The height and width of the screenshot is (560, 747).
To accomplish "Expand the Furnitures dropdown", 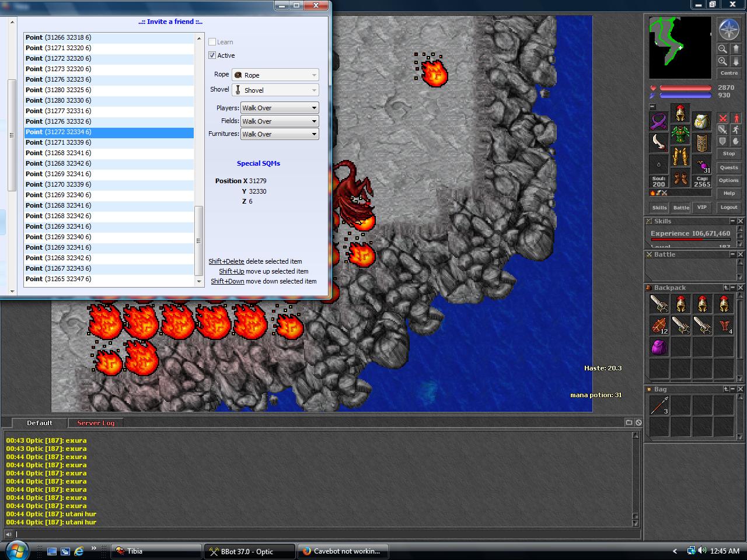I will click(x=280, y=134).
